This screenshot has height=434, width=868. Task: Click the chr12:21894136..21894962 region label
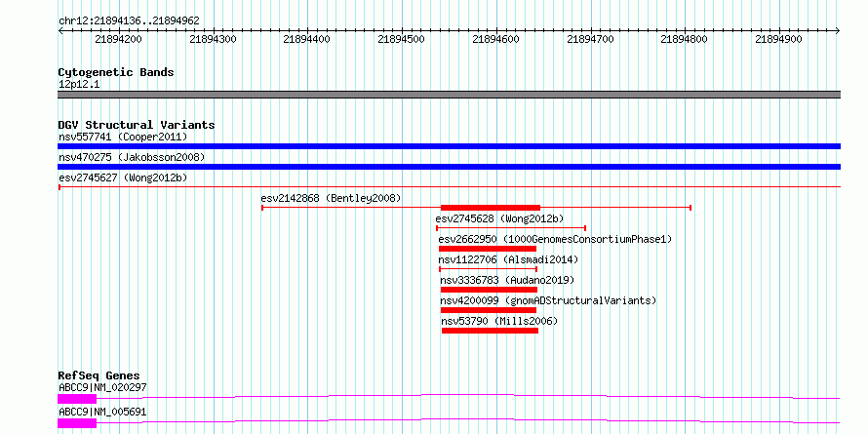click(x=129, y=21)
